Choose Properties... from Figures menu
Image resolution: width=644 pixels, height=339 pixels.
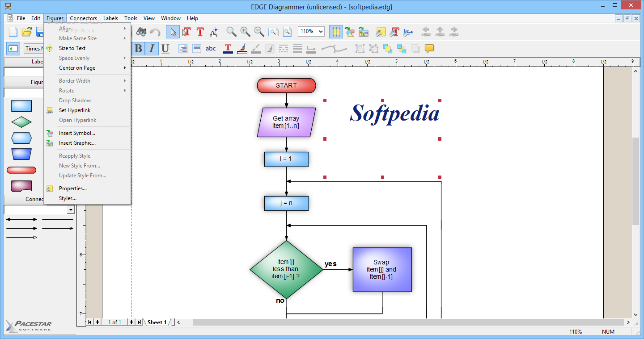click(87, 188)
